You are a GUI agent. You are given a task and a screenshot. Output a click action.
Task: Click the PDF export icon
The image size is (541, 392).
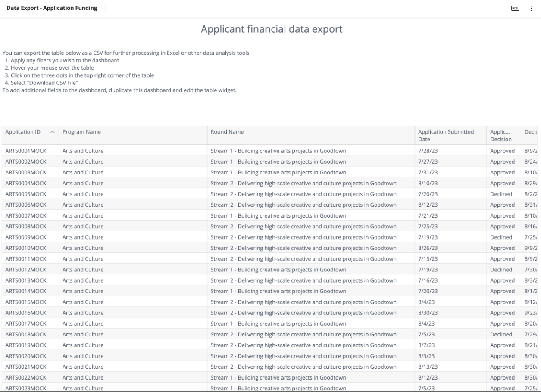(x=515, y=8)
